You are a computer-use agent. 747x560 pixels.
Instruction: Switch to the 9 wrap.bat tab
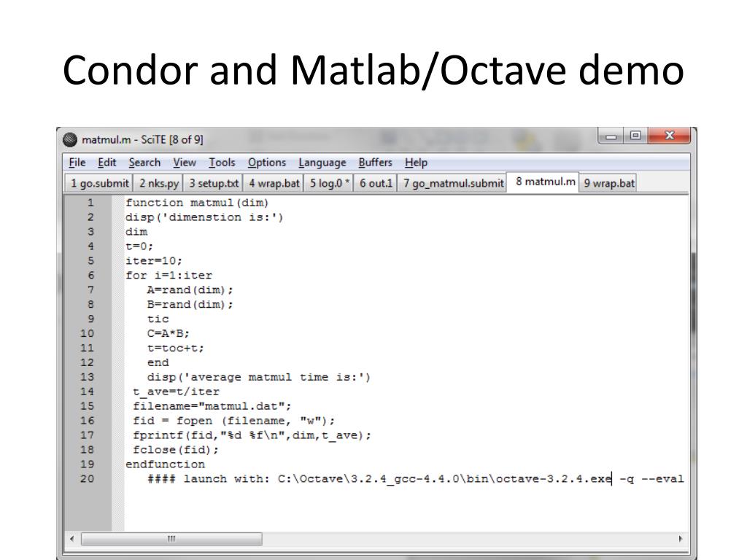click(609, 183)
